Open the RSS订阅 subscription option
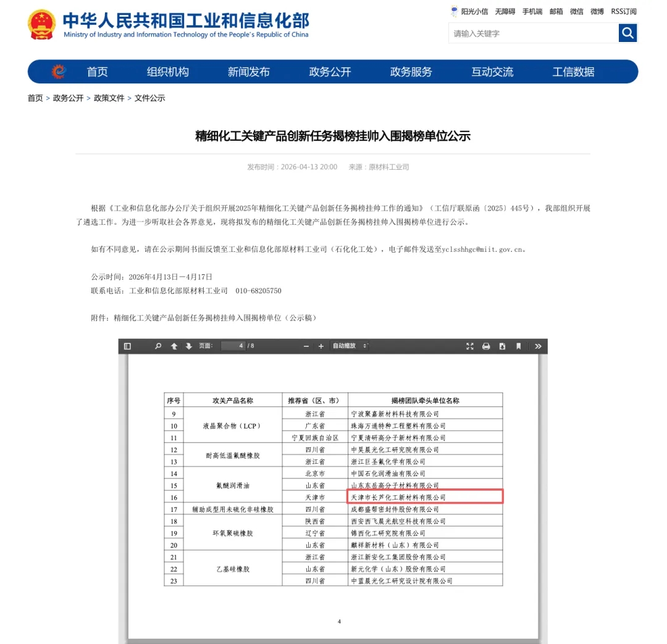Viewport: 667px width, 644px height. 624,10
